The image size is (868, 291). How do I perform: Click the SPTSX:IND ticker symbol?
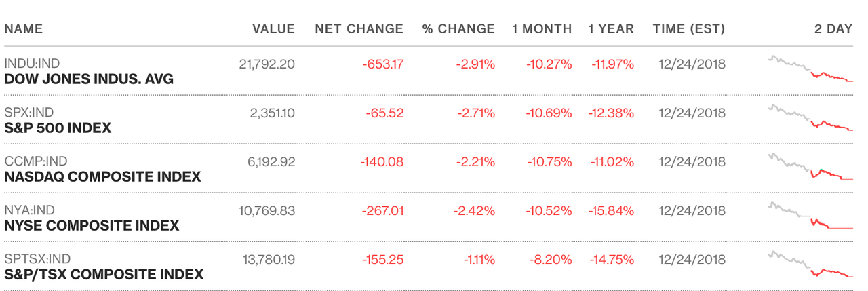[37, 259]
